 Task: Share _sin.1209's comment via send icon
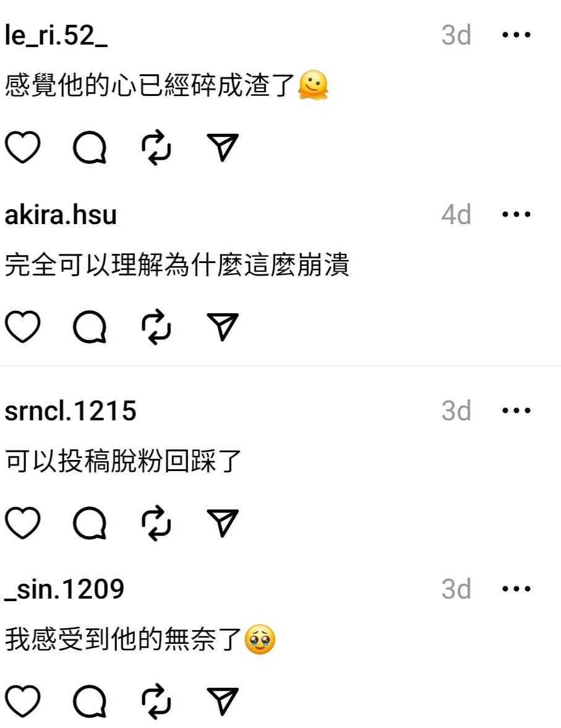[x=223, y=701]
